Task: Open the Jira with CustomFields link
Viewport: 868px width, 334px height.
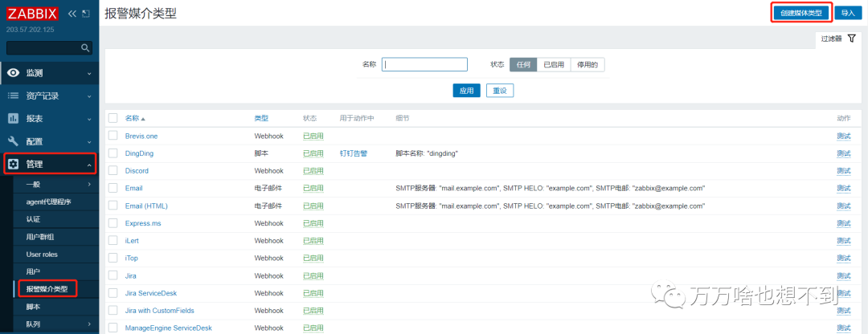Action: click(x=159, y=311)
